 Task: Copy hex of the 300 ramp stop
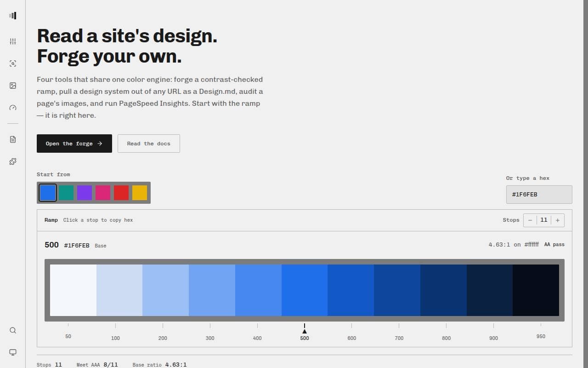212,290
